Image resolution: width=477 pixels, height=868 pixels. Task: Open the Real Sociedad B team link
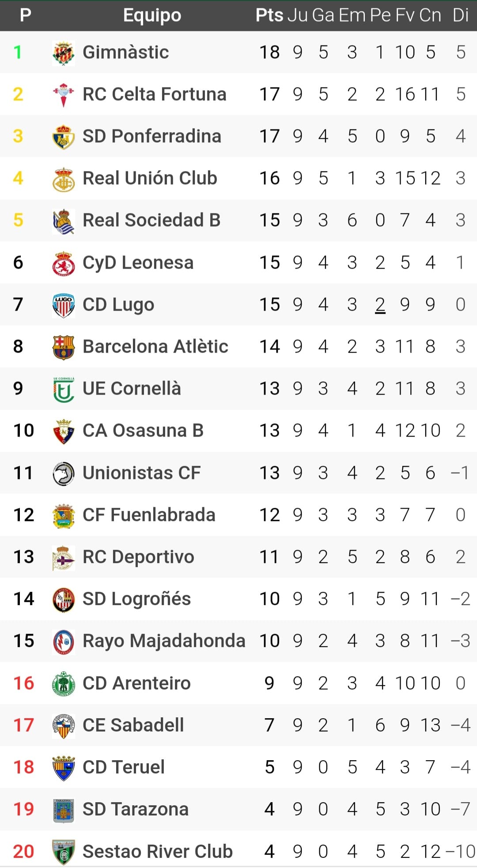pyautogui.click(x=151, y=220)
